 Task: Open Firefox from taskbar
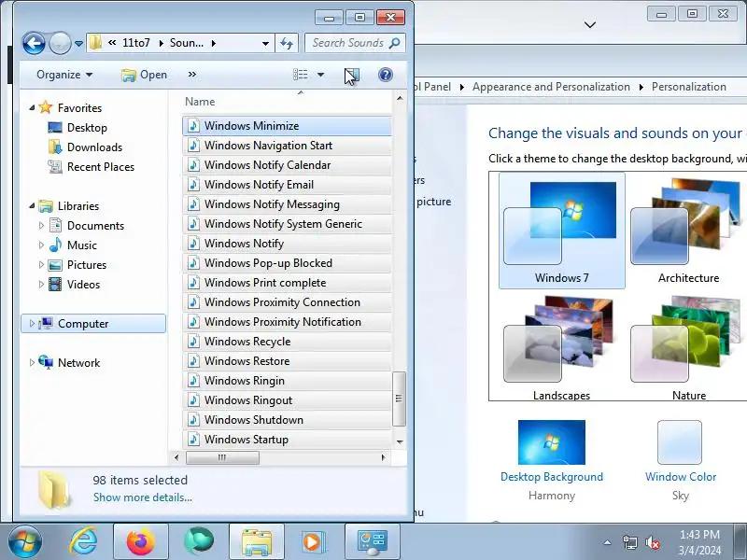(141, 542)
